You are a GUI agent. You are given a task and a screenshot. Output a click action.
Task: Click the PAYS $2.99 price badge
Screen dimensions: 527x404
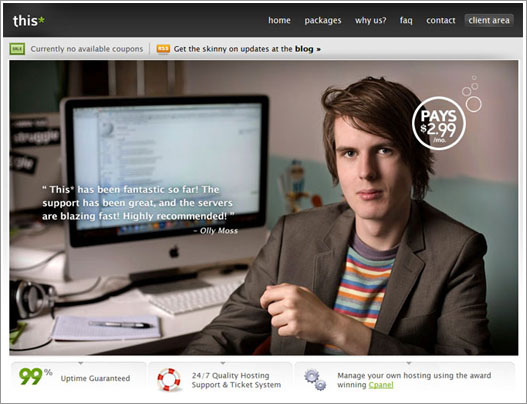pyautogui.click(x=439, y=123)
